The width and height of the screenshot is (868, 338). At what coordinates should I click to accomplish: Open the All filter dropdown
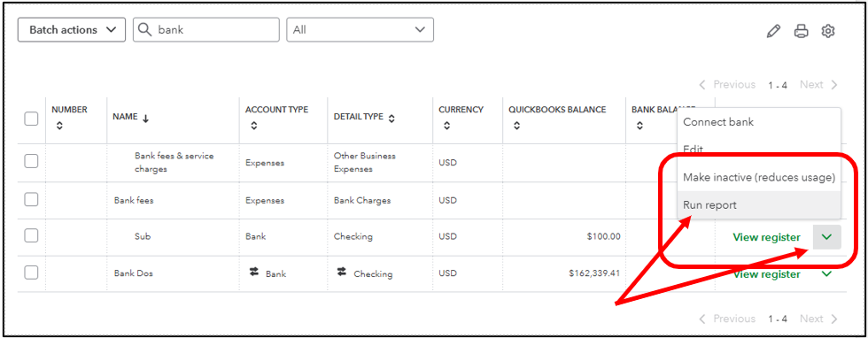click(x=360, y=30)
